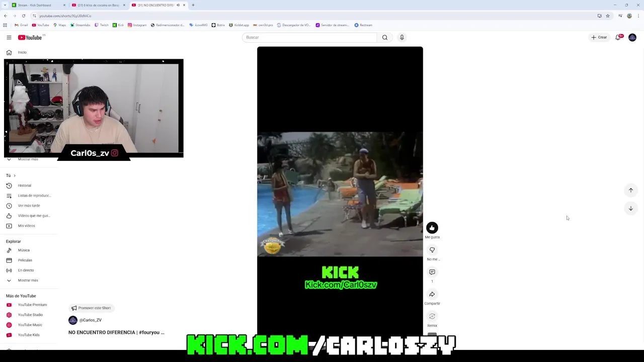Expand the Tú section chevron

pyautogui.click(x=15, y=175)
